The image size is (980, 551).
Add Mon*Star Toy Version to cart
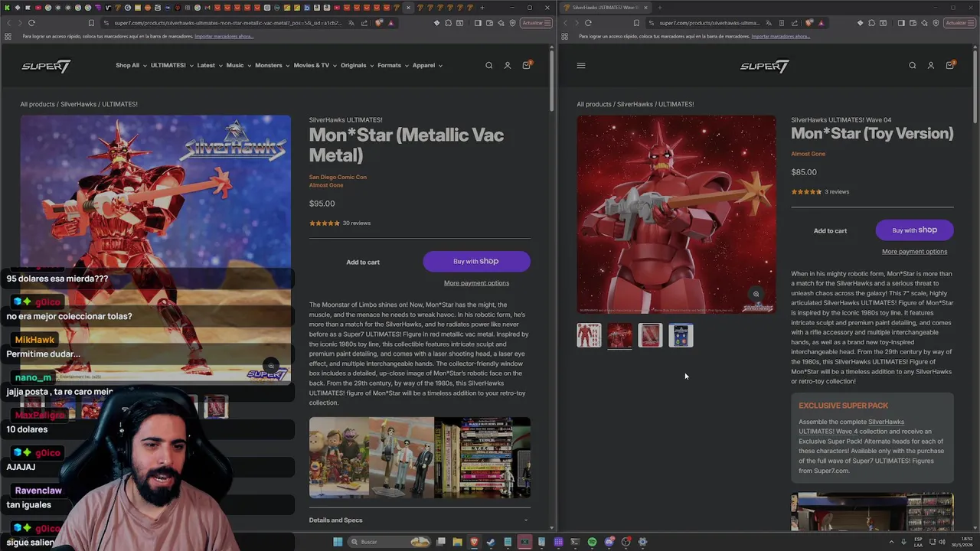tap(830, 230)
